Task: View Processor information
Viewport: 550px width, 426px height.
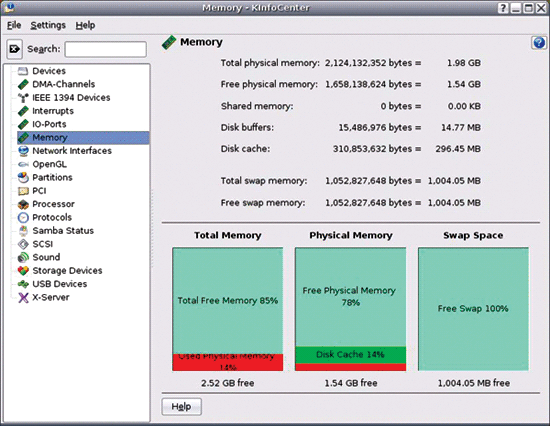Action: 53,204
